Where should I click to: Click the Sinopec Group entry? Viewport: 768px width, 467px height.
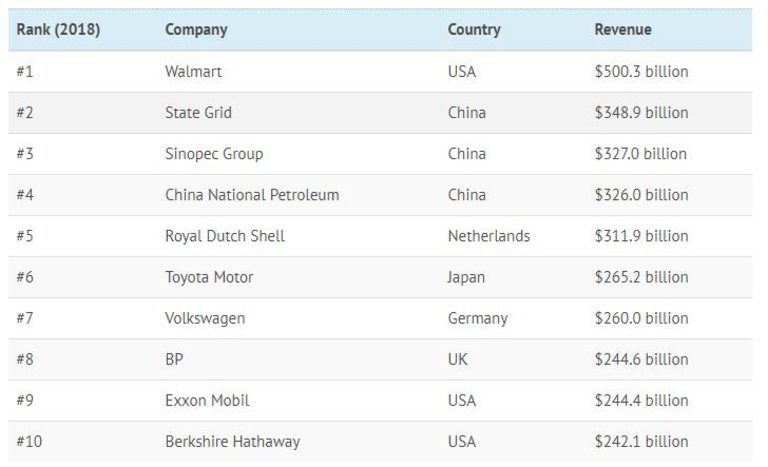214,154
